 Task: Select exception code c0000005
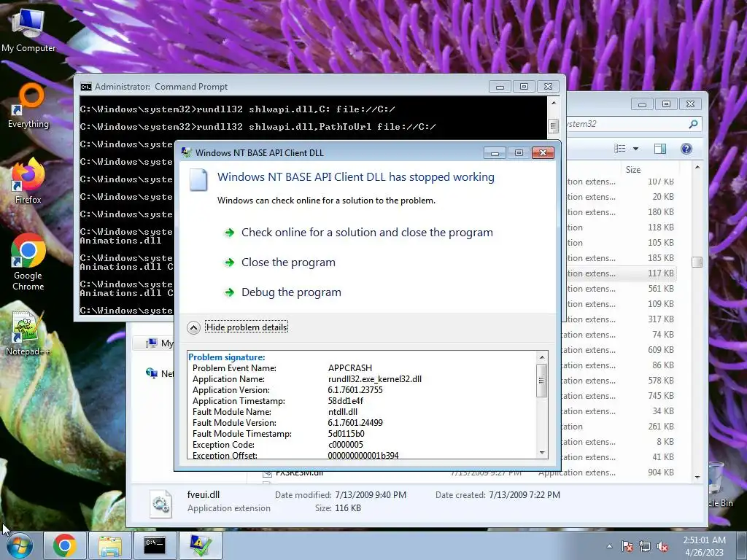tap(345, 445)
